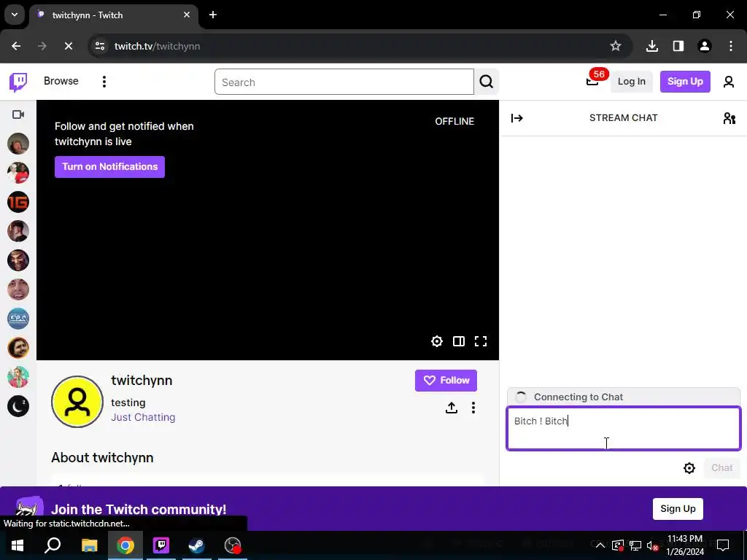The width and height of the screenshot is (747, 560).
Task: Click the twitchynn yellow profile avatar
Action: [x=77, y=402]
